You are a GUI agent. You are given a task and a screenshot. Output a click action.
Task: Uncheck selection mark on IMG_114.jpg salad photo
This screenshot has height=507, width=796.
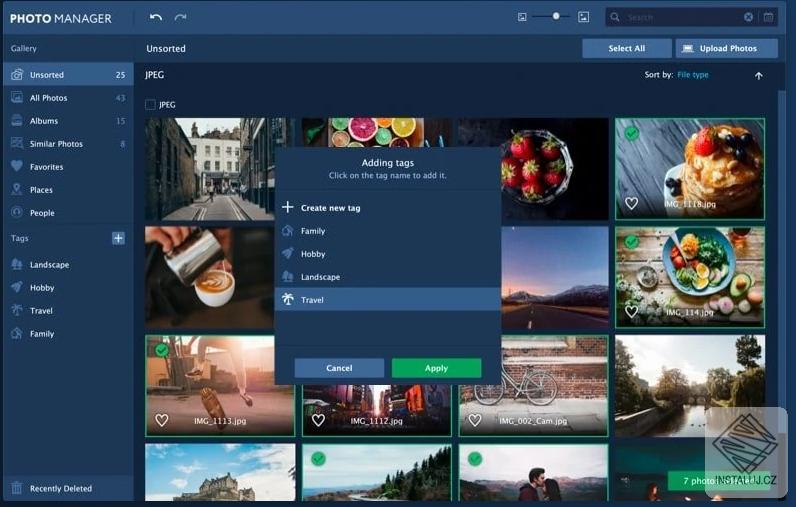tap(632, 242)
